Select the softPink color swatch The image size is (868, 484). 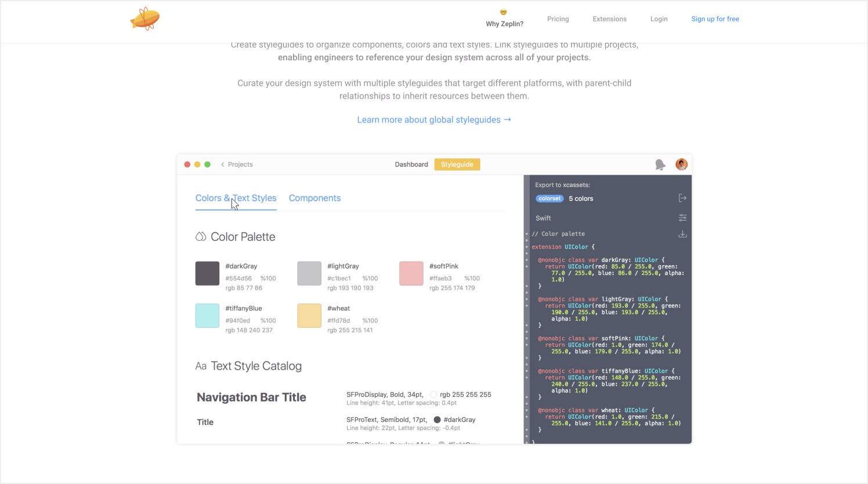(x=411, y=273)
